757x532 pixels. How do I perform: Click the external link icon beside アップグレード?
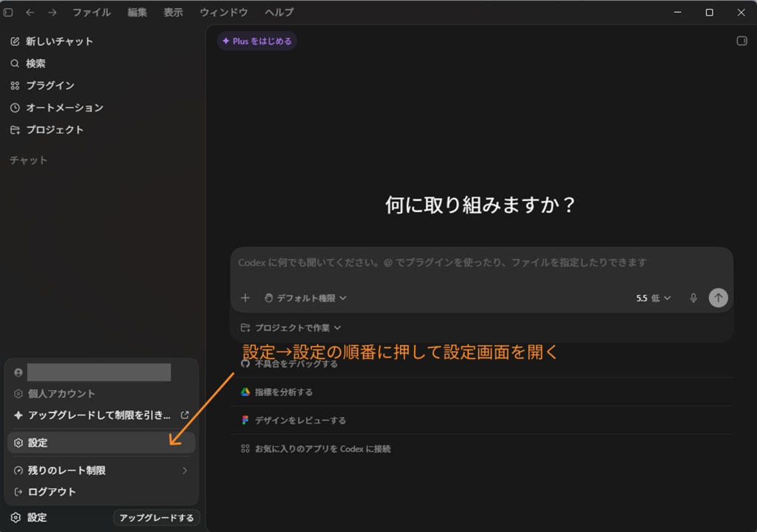pyautogui.click(x=184, y=415)
